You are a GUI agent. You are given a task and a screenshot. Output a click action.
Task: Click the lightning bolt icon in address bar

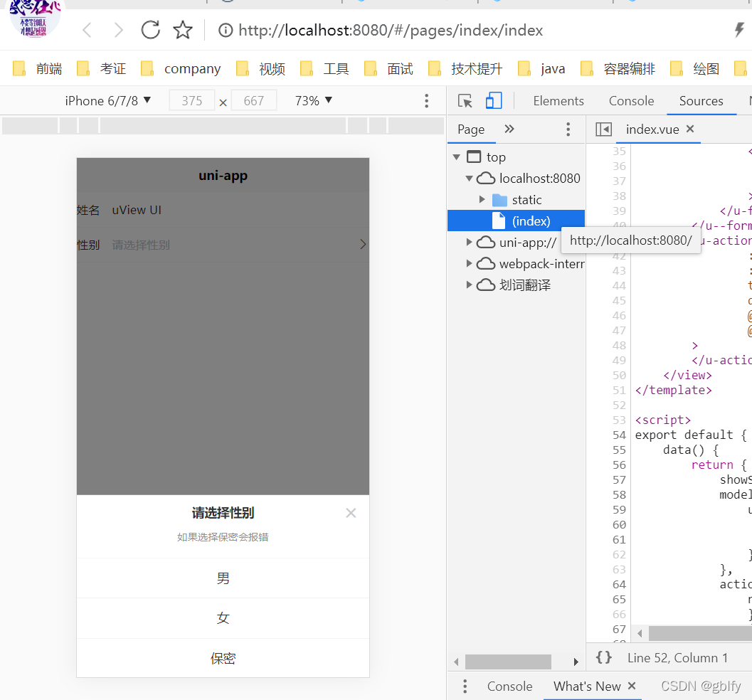(x=739, y=30)
